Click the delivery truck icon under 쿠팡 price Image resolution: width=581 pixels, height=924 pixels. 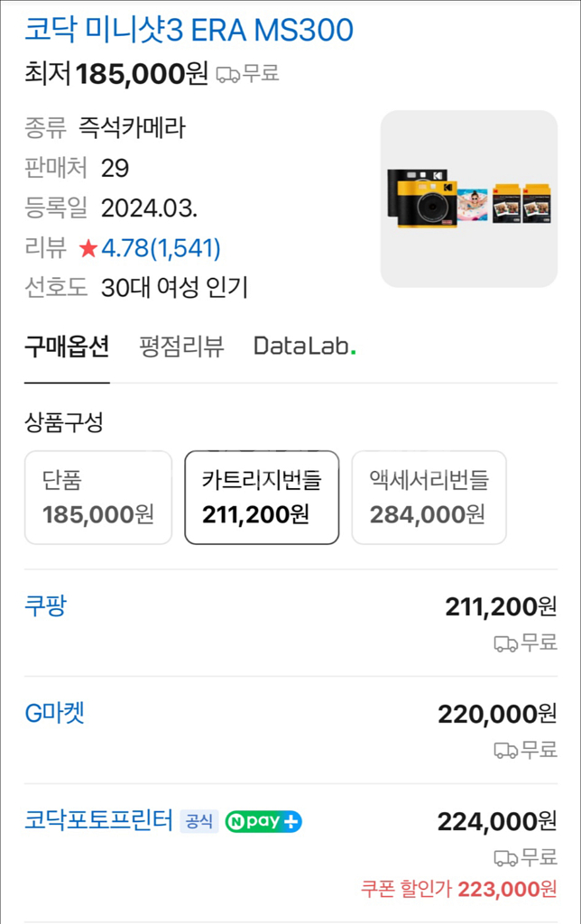coord(506,643)
